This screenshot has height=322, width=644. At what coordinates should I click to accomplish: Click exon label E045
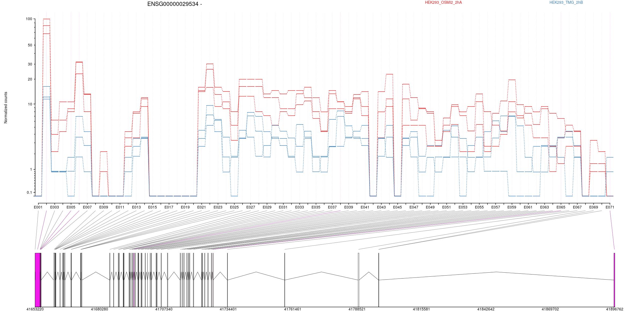[x=398, y=207]
